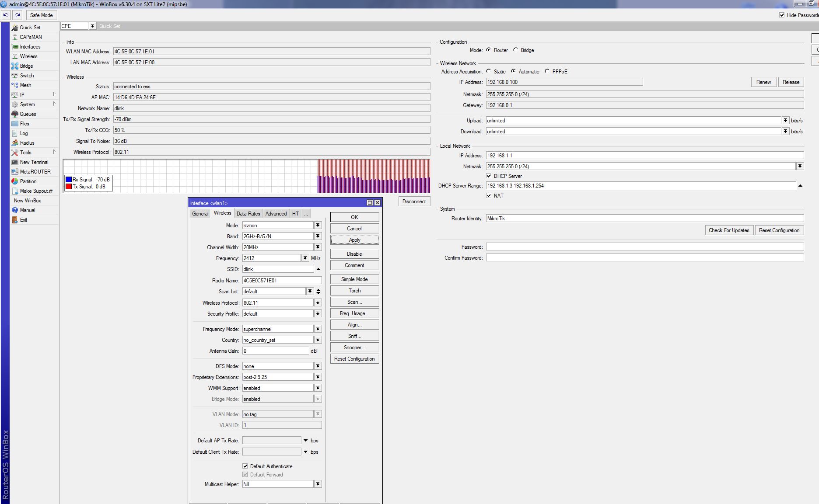The height and width of the screenshot is (504, 819).
Task: Click the undo arrow icon in toolbar
Action: coord(6,15)
